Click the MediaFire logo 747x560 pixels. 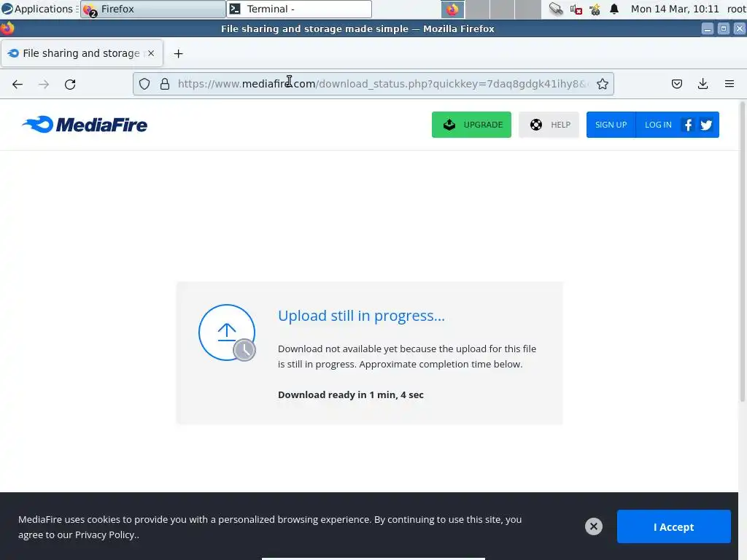coord(85,125)
